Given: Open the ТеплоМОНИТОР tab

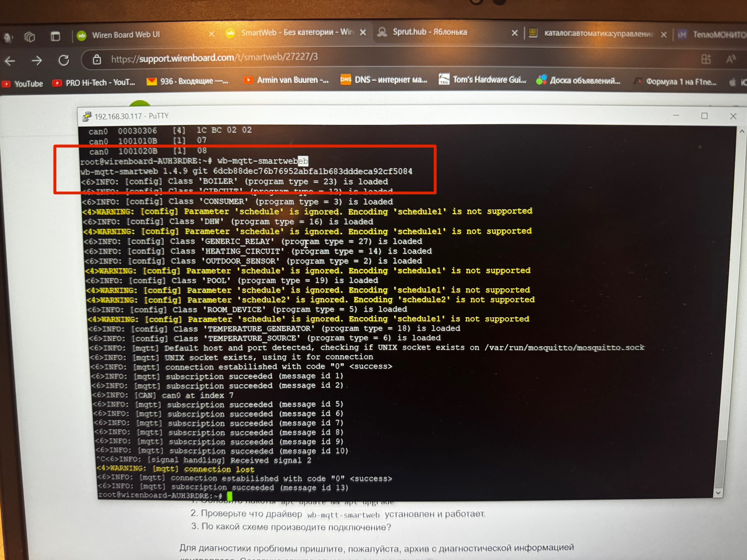Looking at the screenshot, I should click(712, 34).
